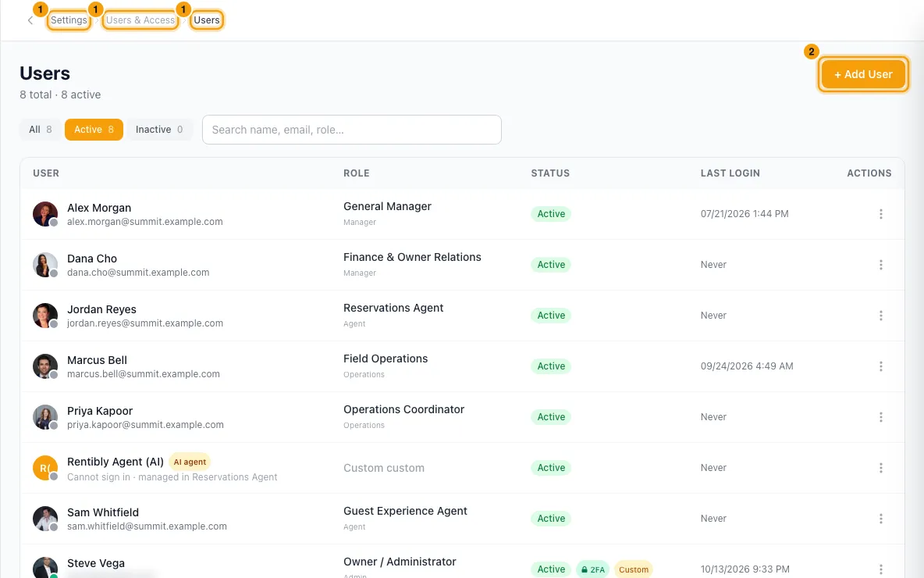Screen dimensions: 924x578
Task: Click the Users breadcrumb item
Action: tap(207, 20)
